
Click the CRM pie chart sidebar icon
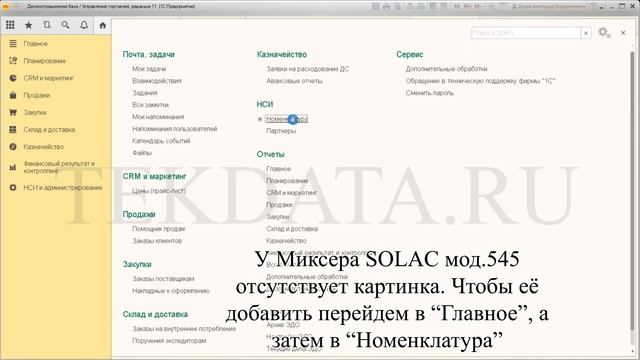coord(13,78)
